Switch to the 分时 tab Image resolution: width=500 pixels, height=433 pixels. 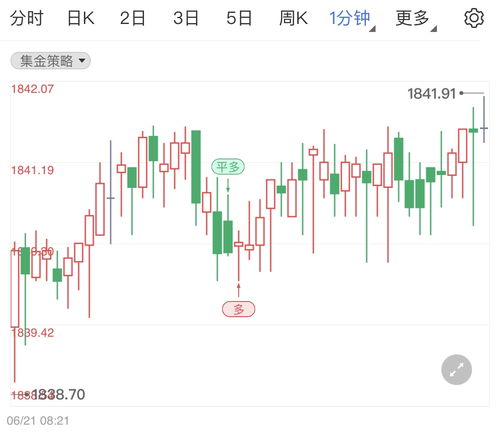tap(27, 18)
